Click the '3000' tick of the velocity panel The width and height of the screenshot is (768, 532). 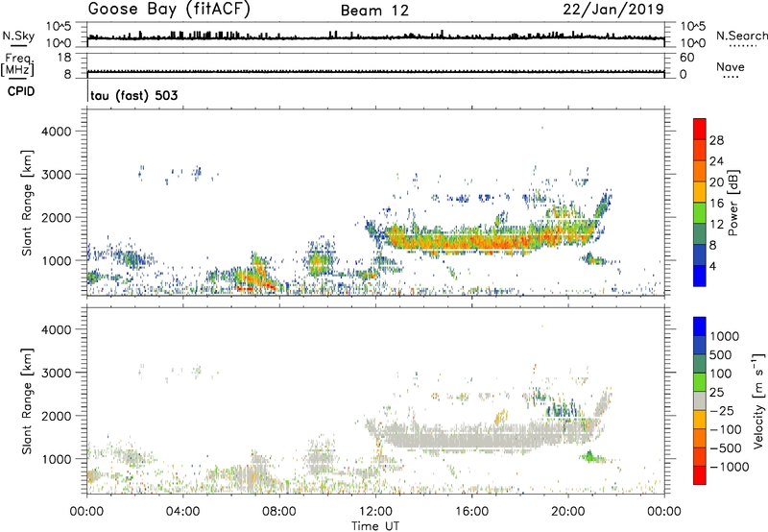tap(57, 373)
